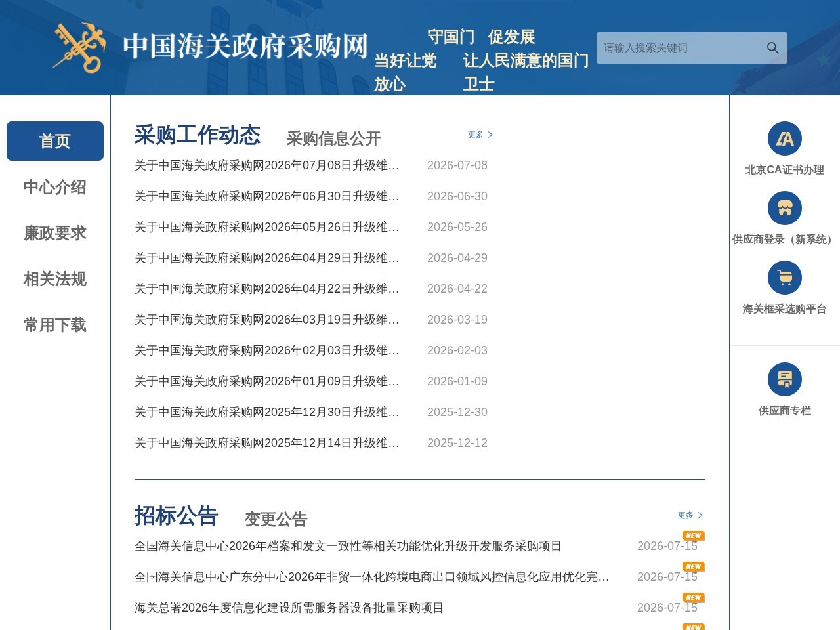Open notice for 2026年01月09日升级维护
Viewport: 840px width, 630px height.
(267, 381)
